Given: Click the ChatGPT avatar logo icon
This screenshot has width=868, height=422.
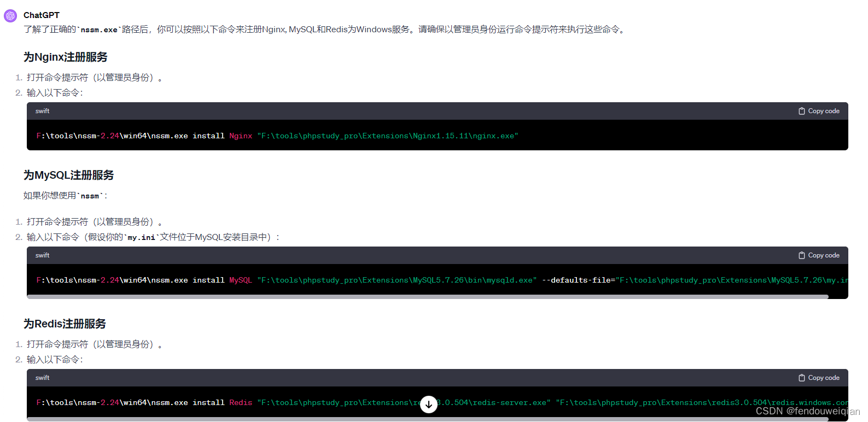Looking at the screenshot, I should pos(10,16).
